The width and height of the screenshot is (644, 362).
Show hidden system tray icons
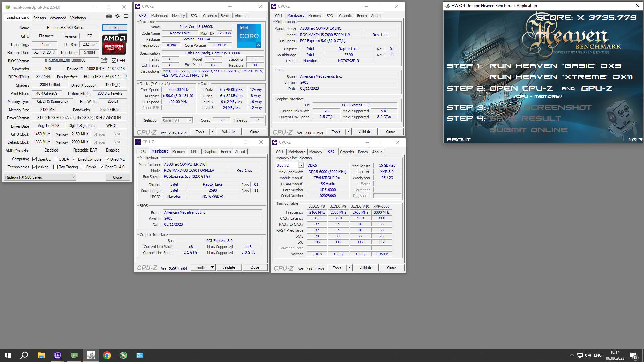(x=572, y=355)
